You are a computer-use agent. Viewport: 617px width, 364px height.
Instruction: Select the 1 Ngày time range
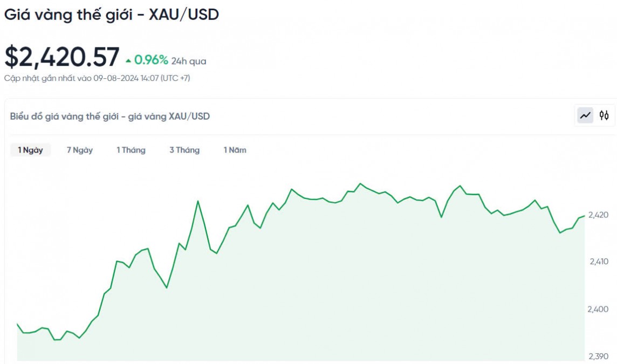tap(30, 150)
